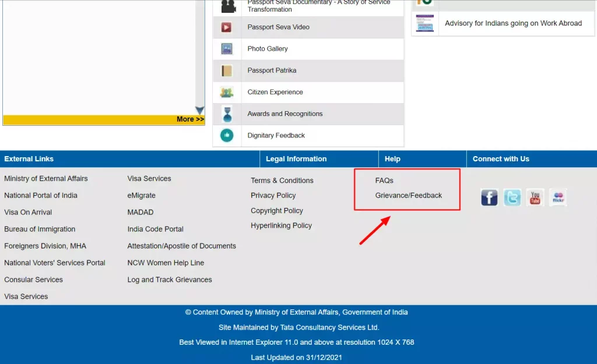Open the FAQs link
This screenshot has width=597, height=364.
tap(384, 181)
